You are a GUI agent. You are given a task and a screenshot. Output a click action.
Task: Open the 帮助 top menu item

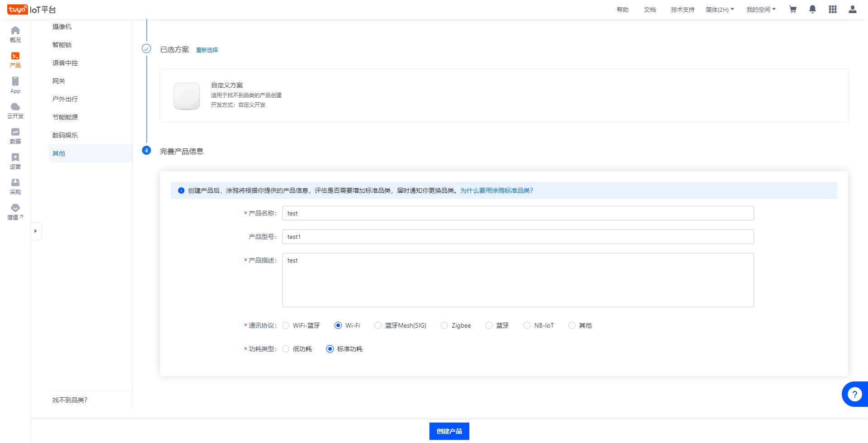coord(623,10)
